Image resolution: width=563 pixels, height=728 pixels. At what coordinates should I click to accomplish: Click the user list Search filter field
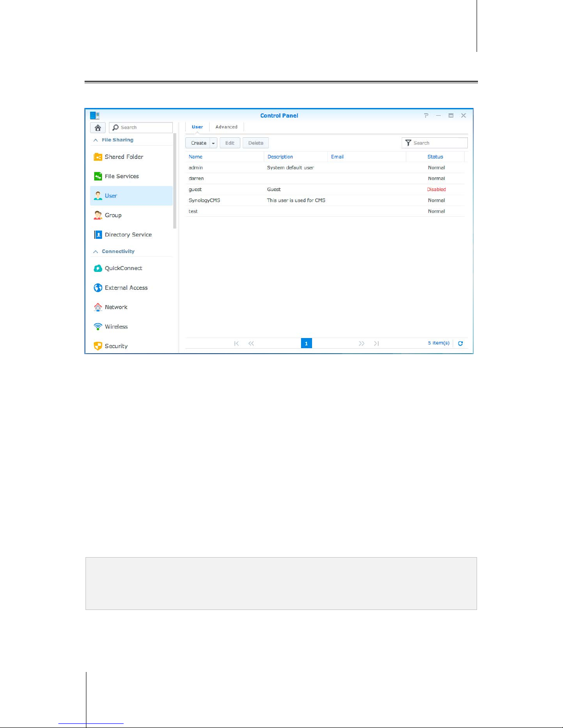point(435,143)
